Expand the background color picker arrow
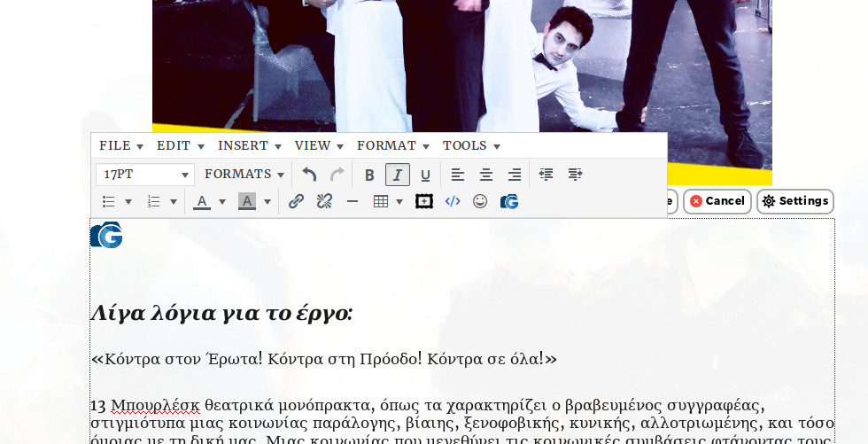The height and width of the screenshot is (444, 868). click(267, 202)
